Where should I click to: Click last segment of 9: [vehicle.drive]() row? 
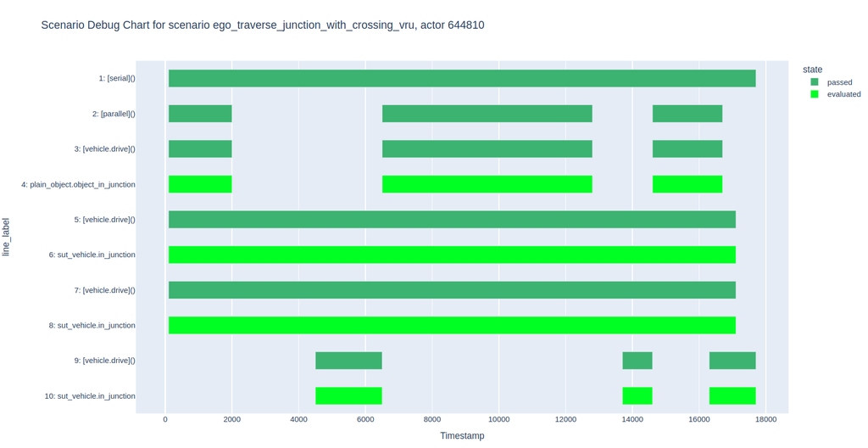click(732, 361)
